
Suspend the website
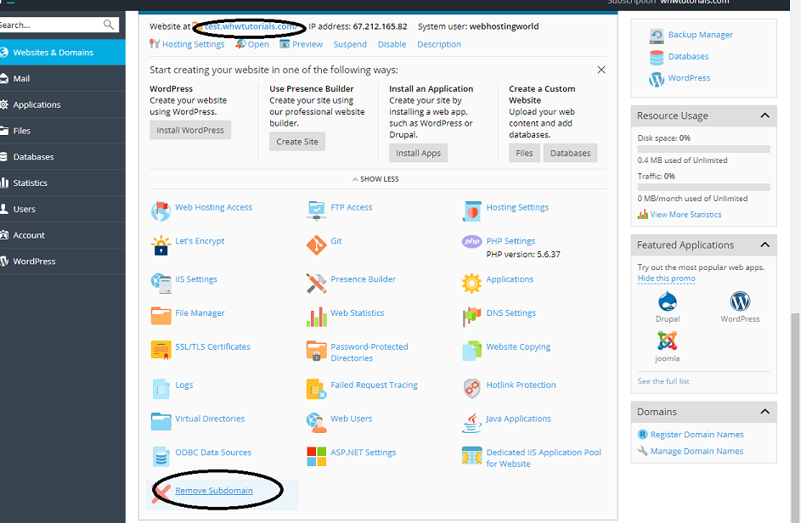click(x=350, y=44)
